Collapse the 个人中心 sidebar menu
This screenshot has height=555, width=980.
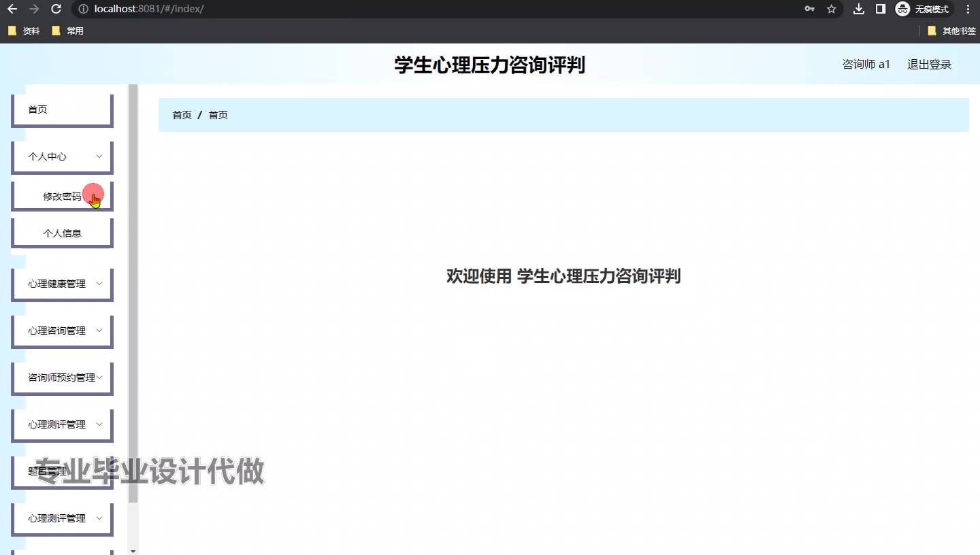[62, 156]
